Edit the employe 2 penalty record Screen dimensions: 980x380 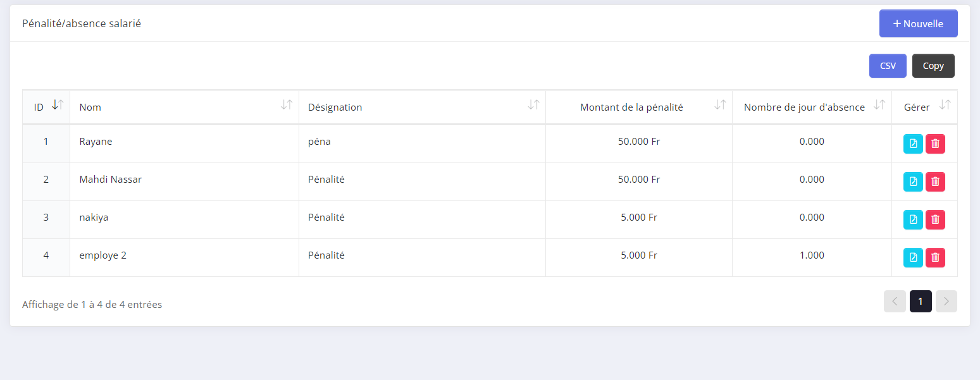[913, 257]
